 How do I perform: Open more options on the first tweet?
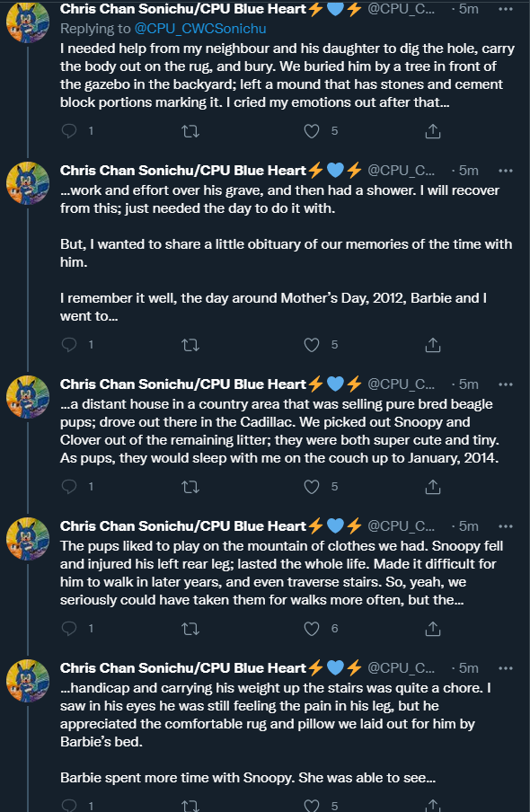tap(505, 9)
